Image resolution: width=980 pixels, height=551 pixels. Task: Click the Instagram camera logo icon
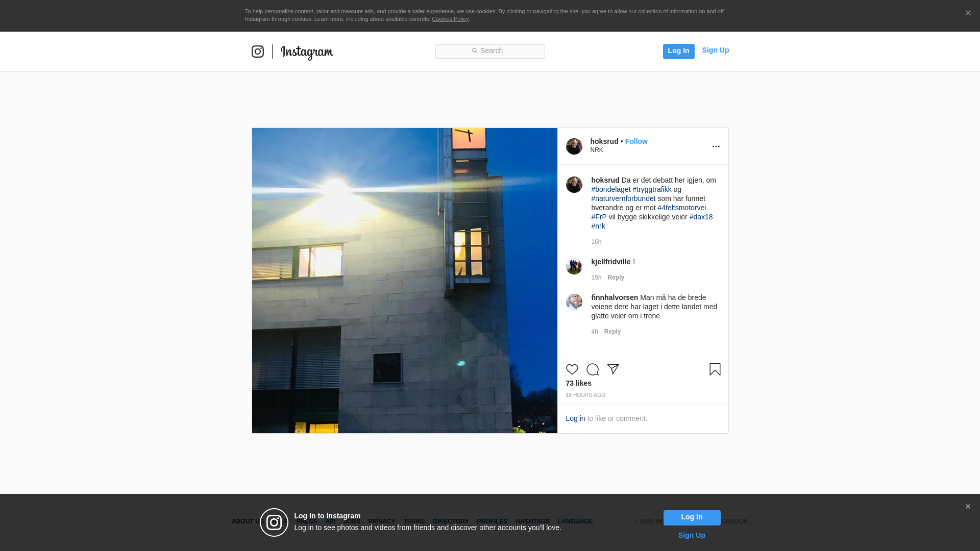pyautogui.click(x=258, y=52)
